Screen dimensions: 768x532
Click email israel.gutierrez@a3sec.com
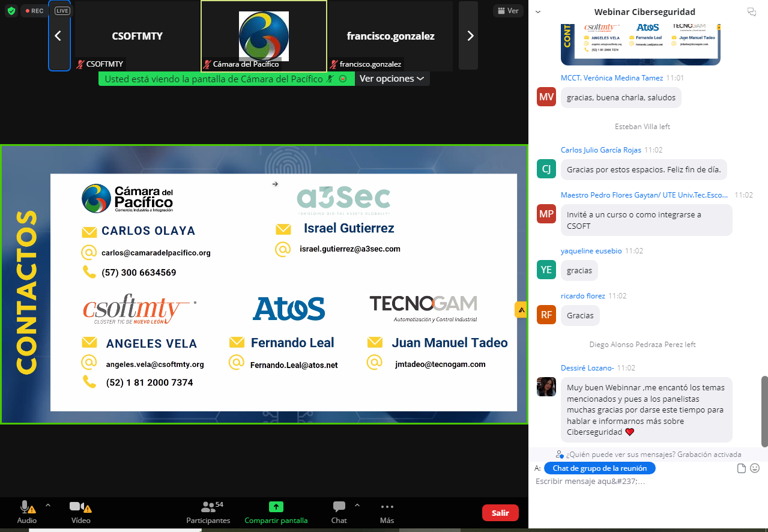pyautogui.click(x=350, y=249)
